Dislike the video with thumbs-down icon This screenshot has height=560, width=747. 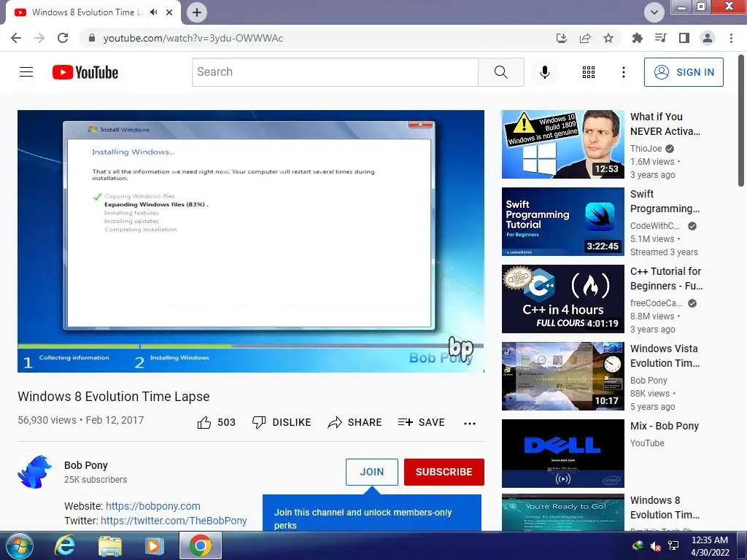[259, 422]
